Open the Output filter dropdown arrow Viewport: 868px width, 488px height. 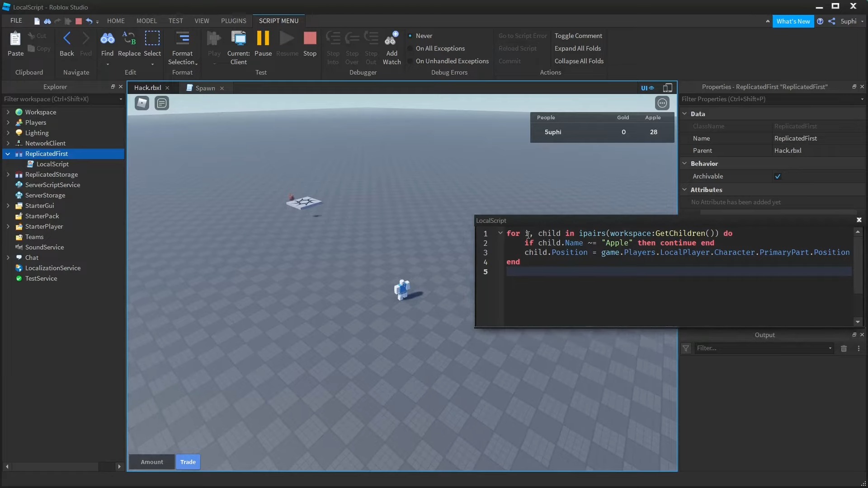830,348
